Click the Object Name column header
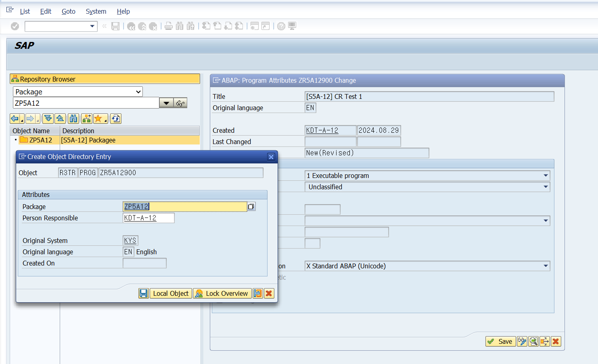 pyautogui.click(x=35, y=131)
